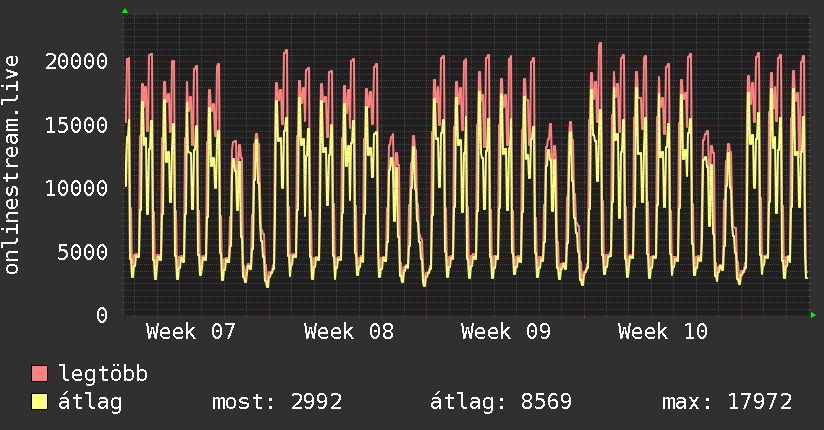824x430 pixels.
Task: Select the átlag legend label beside the yellow swatch
Action: [x=90, y=402]
